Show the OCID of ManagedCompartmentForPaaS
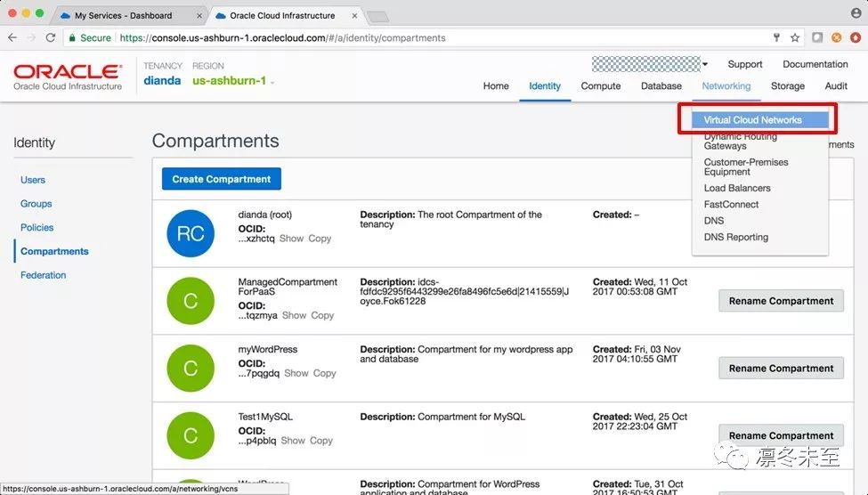This screenshot has height=495, width=868. click(x=294, y=315)
